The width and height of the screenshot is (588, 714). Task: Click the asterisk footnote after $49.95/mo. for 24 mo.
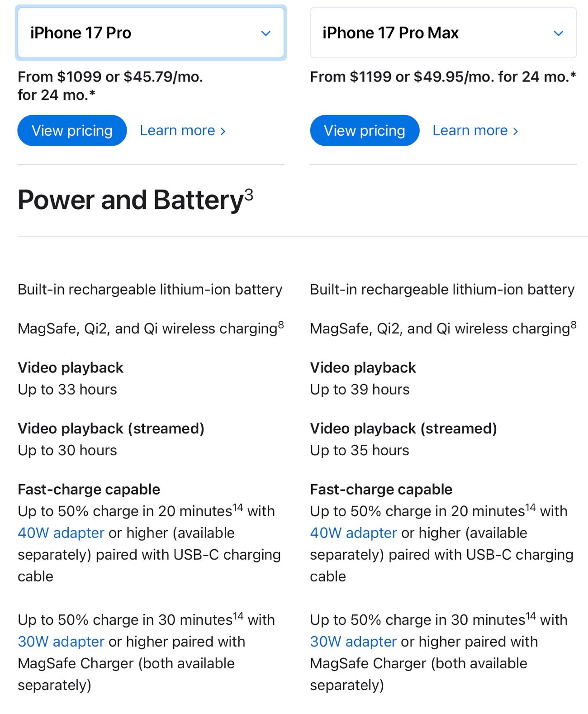(573, 75)
